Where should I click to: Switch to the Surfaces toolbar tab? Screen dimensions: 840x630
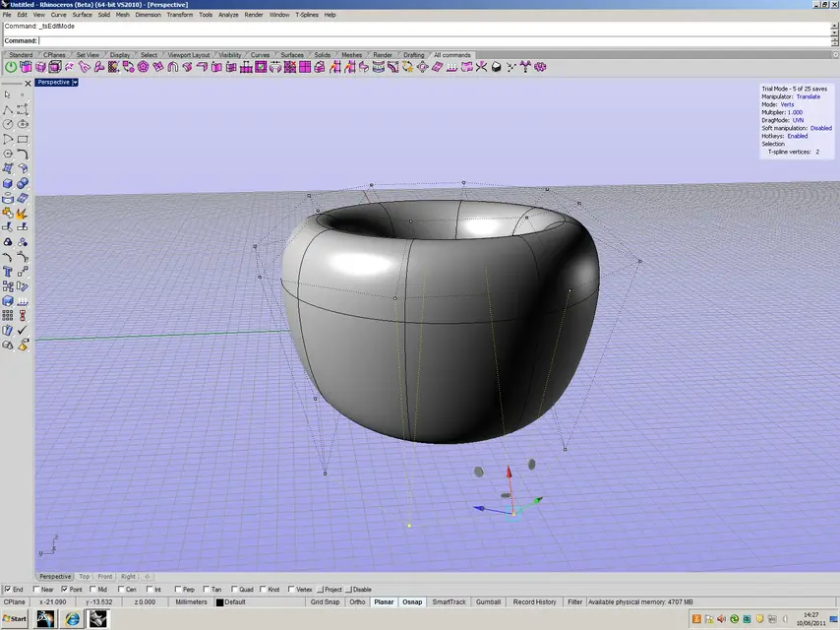(292, 55)
